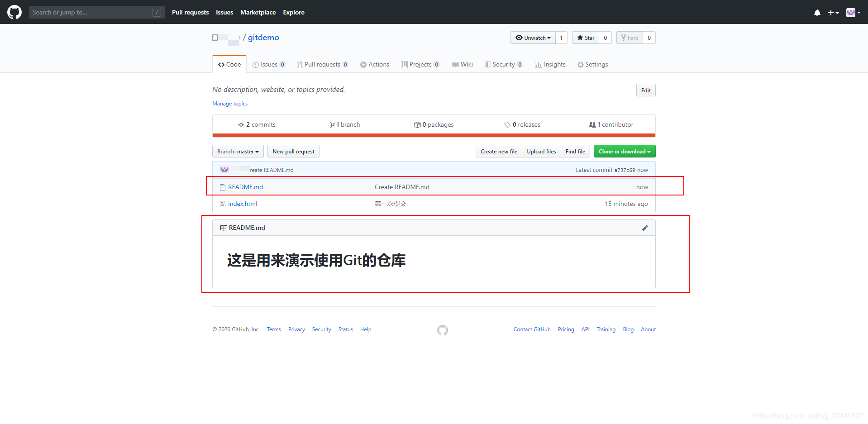Screen dimensions: 868x424
Task: Open Training footer link
Action: [606, 329]
